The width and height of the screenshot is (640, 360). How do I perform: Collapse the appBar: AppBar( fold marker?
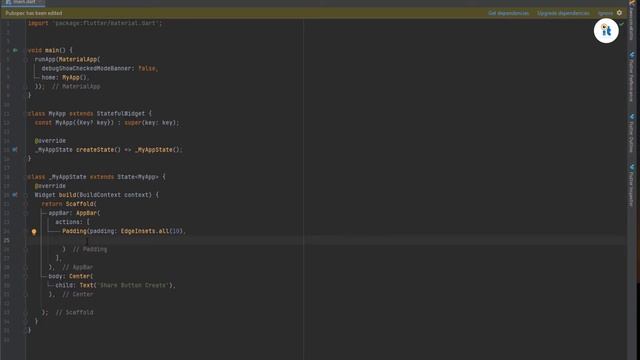point(26,213)
